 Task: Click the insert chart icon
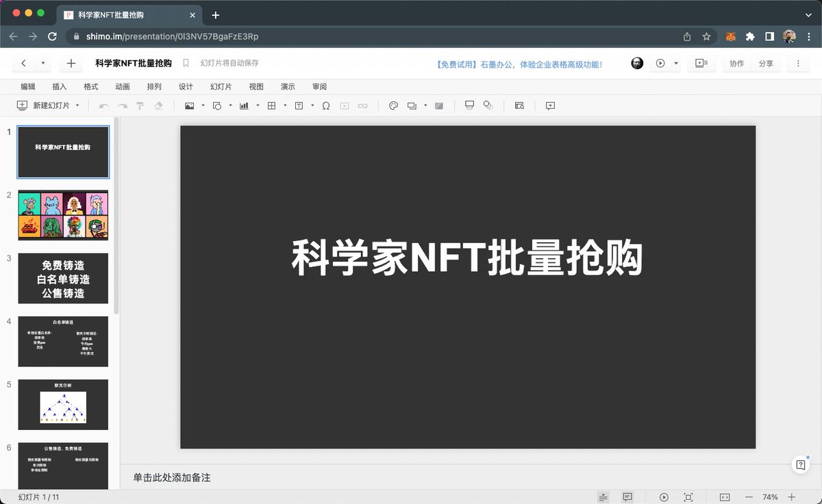(244, 105)
